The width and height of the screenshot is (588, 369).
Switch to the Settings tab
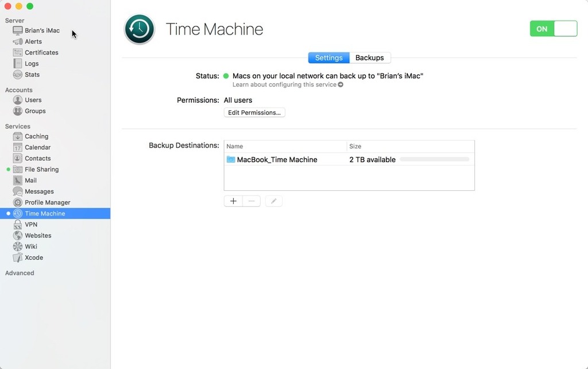tap(329, 58)
